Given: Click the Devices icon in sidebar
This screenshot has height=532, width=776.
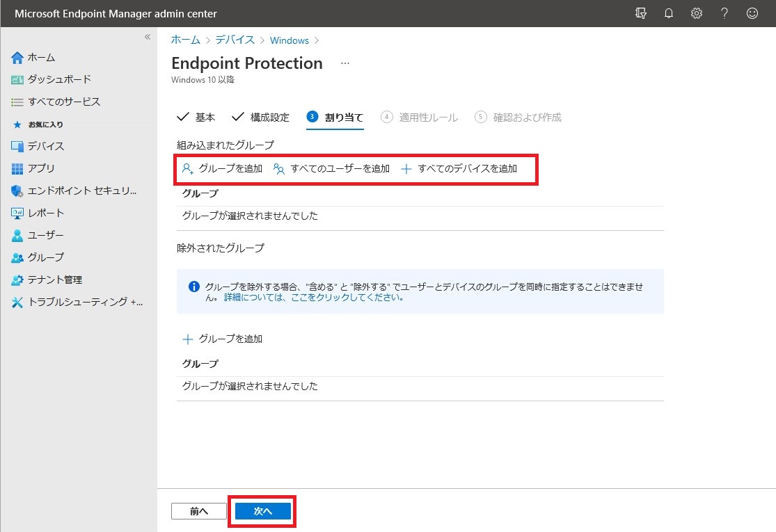Looking at the screenshot, I should coord(17,146).
